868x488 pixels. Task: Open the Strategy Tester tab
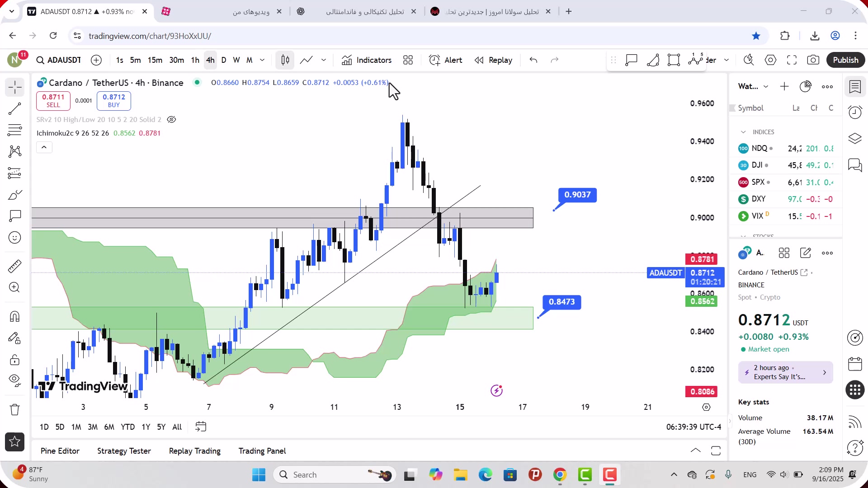pyautogui.click(x=124, y=451)
